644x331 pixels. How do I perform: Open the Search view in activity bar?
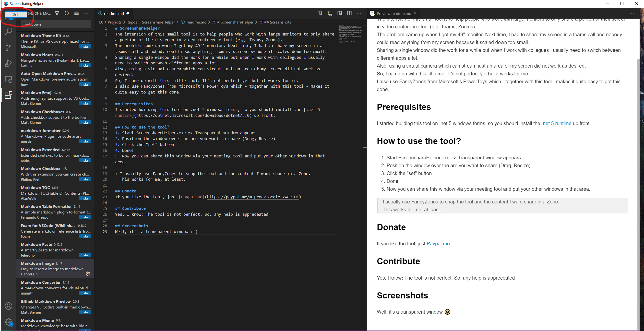coord(9,31)
